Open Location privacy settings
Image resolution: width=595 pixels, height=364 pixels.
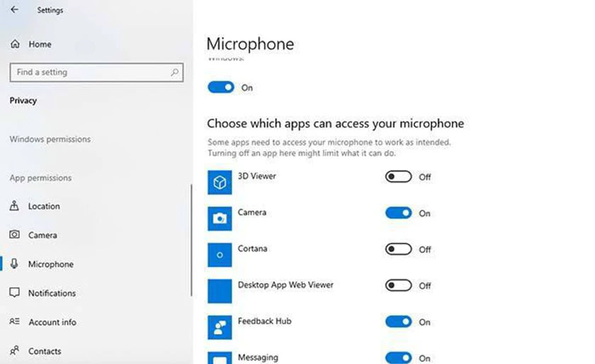click(x=44, y=206)
